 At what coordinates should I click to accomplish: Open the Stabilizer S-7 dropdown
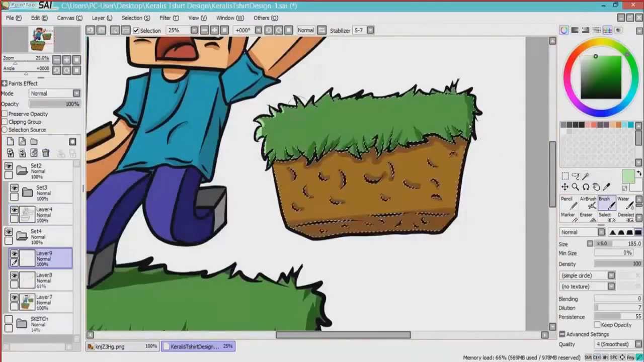click(370, 30)
